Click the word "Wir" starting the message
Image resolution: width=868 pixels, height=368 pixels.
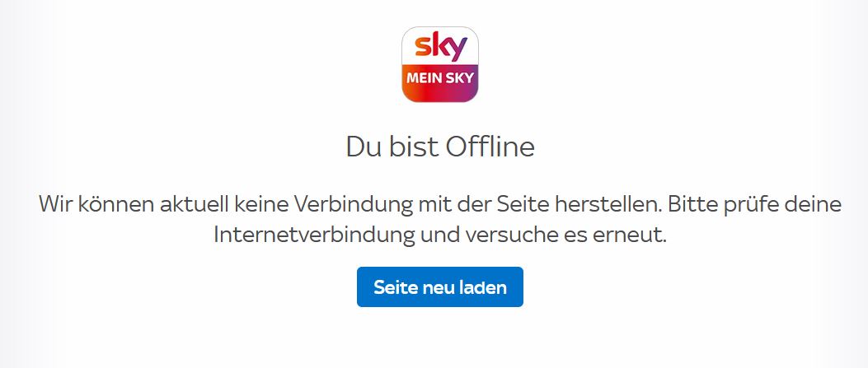[55, 205]
